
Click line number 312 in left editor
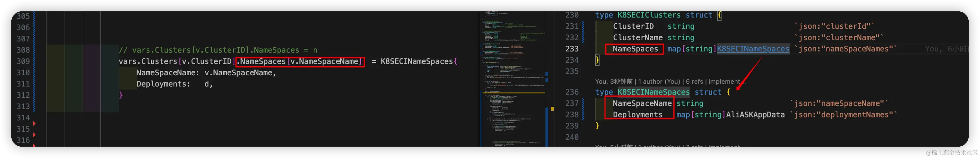23,95
